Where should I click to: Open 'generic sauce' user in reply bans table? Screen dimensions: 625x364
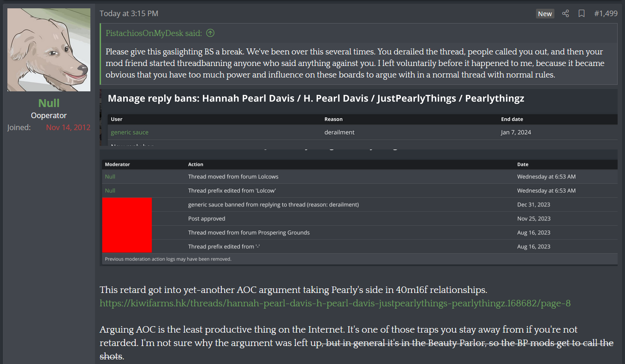(x=130, y=132)
